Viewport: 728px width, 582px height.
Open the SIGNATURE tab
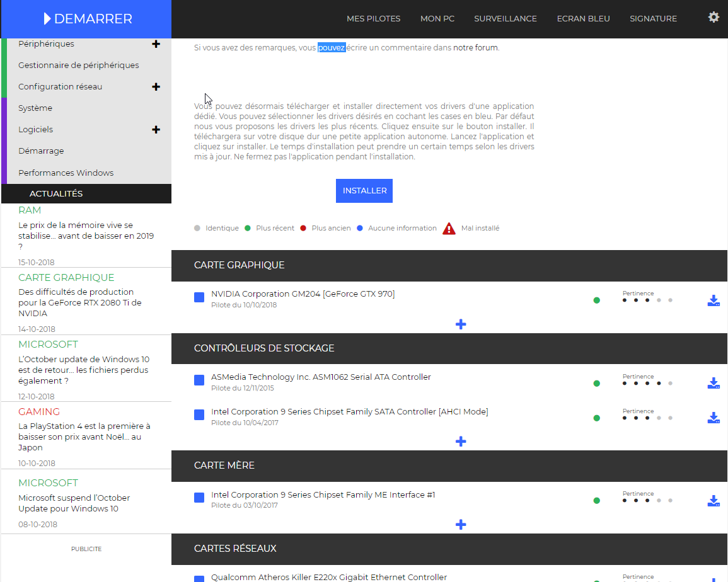653,18
